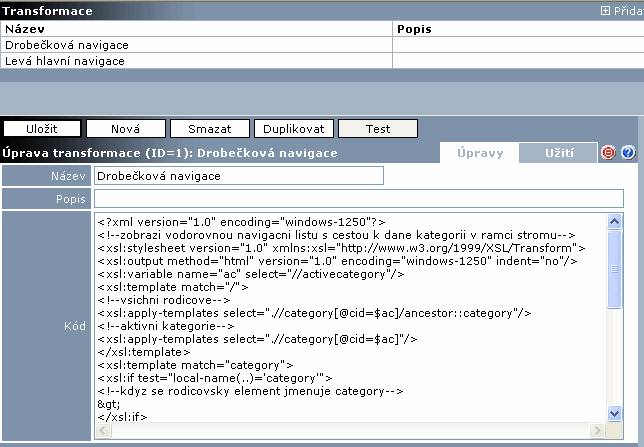Image resolution: width=644 pixels, height=447 pixels.
Task: Click the Popis column header
Action: [x=414, y=29]
